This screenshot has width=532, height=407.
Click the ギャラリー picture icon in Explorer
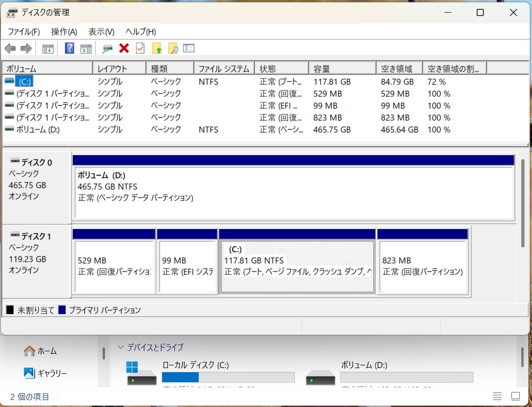coord(29,373)
